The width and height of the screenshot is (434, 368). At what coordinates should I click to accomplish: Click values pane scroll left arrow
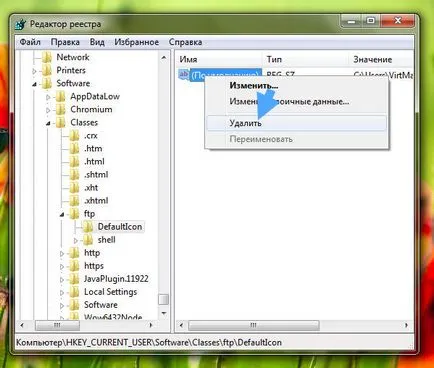pyautogui.click(x=181, y=325)
